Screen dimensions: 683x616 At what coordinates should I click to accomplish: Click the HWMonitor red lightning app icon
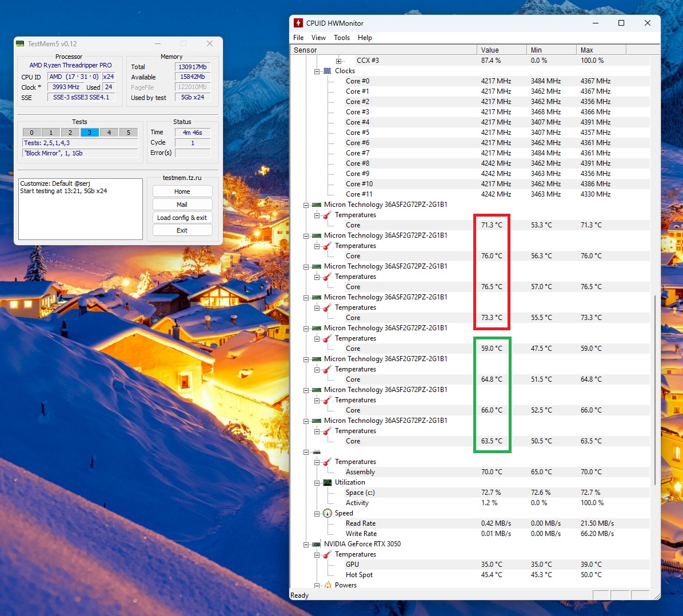pyautogui.click(x=298, y=23)
